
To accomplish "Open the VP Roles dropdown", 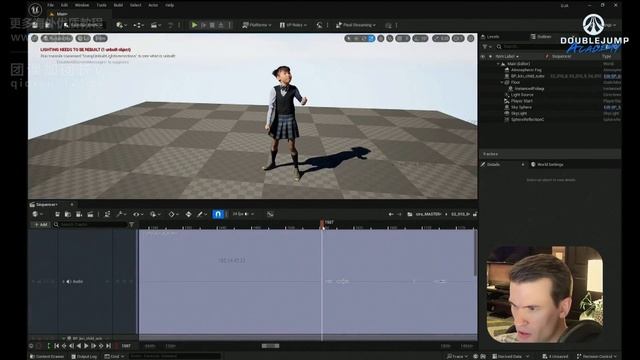I will click(293, 25).
